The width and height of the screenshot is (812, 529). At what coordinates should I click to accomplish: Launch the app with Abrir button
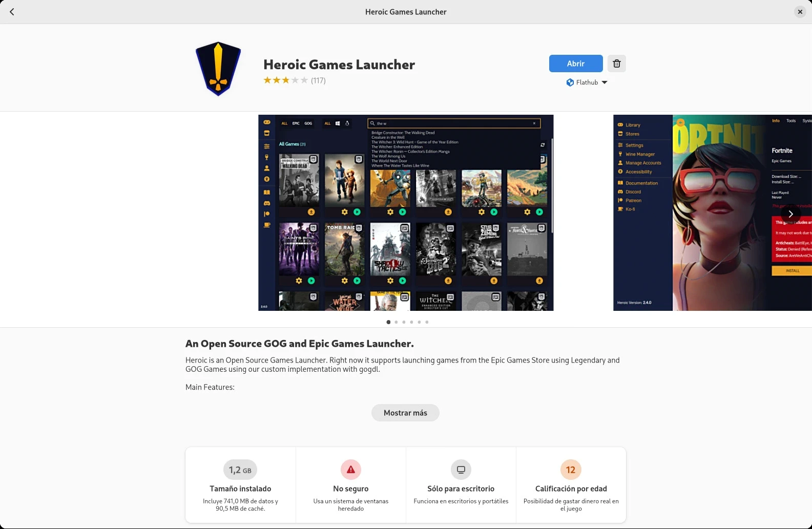click(576, 64)
